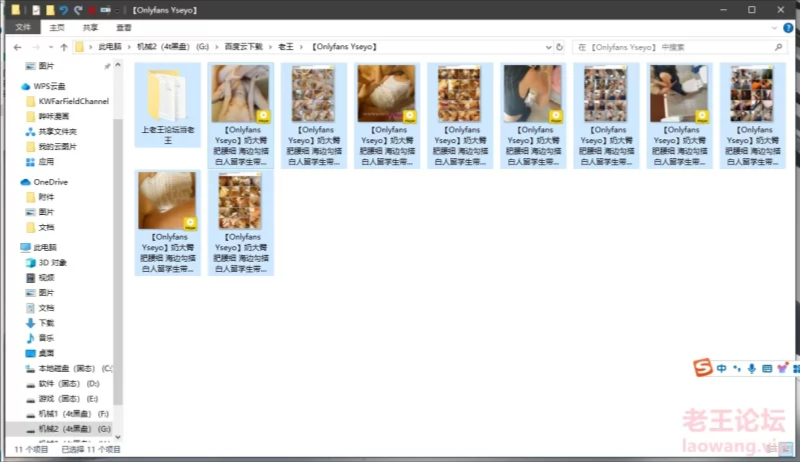800x462 pixels.
Task: Toggle the 中 Chinese/English input mode
Action: pos(721,368)
